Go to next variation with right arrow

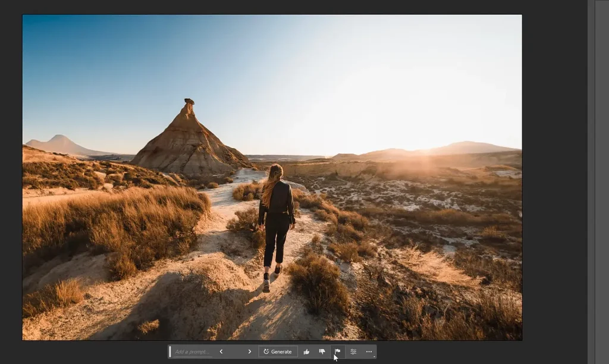pos(249,352)
